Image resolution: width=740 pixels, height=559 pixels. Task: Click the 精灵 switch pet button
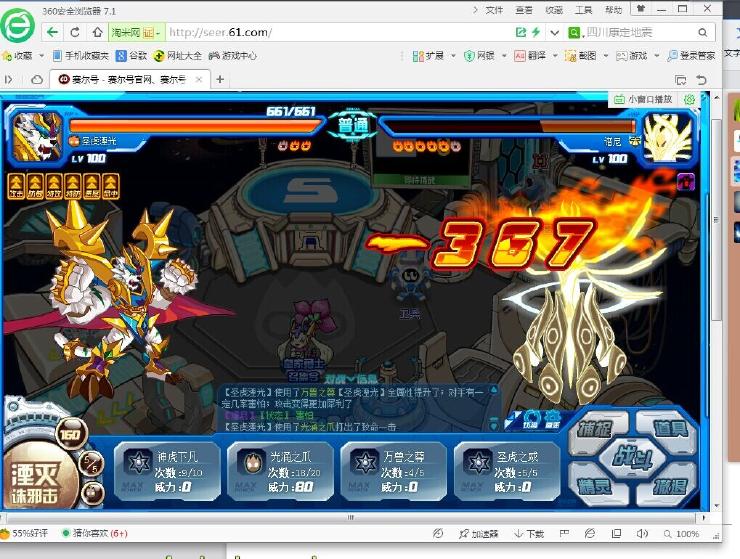595,486
